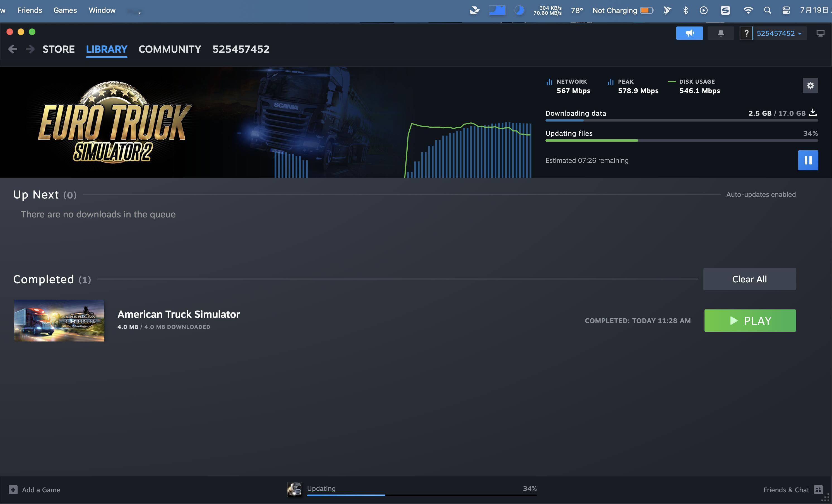Screen dimensions: 832x504
Task: Click the round blue moon-shaped menu bar icon
Action: 519,11
